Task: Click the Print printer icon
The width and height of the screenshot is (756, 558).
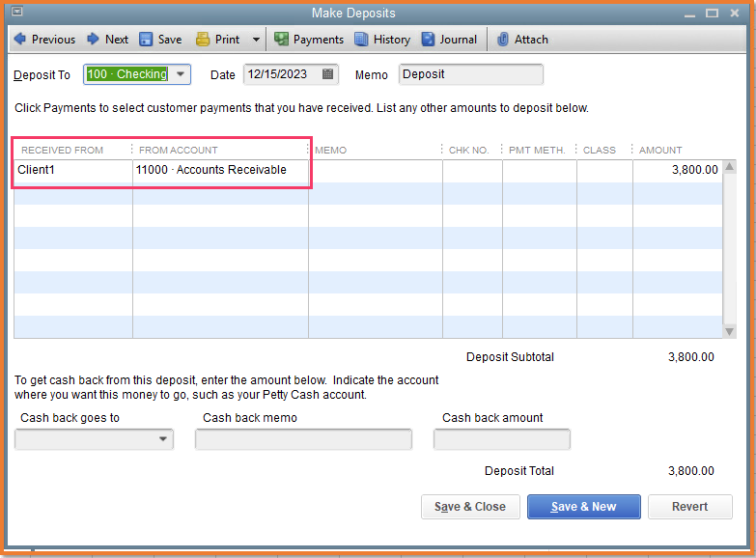Action: point(203,39)
